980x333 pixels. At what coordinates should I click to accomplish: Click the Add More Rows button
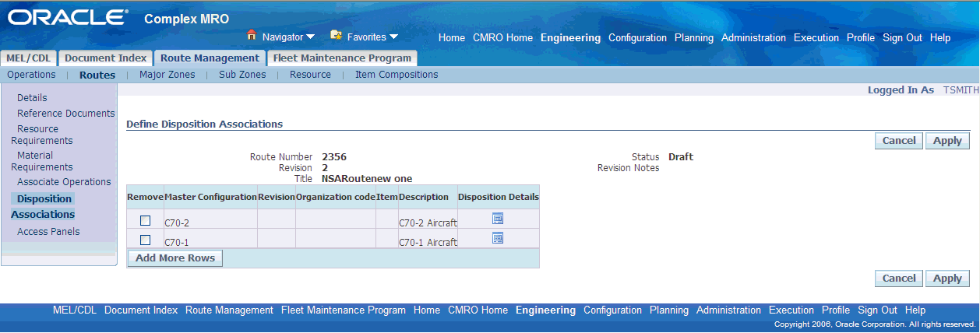[x=175, y=258]
